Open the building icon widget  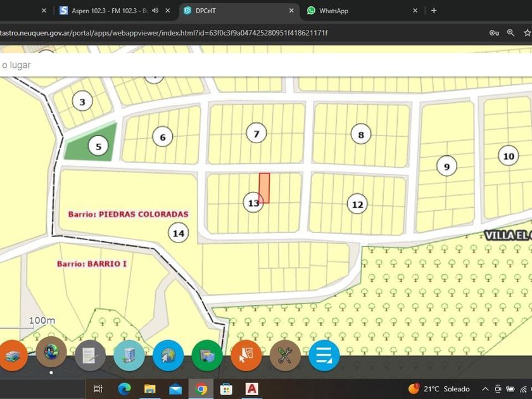click(129, 356)
